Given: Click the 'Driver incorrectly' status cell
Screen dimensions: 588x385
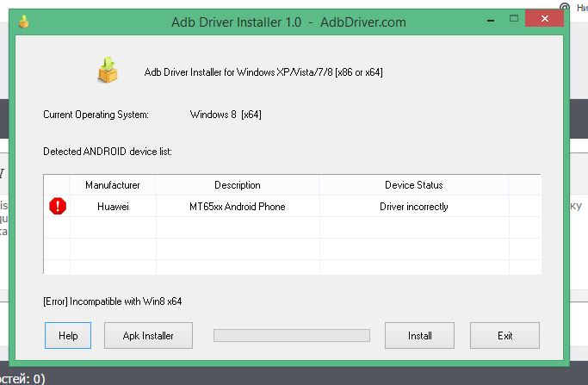Looking at the screenshot, I should point(413,207).
